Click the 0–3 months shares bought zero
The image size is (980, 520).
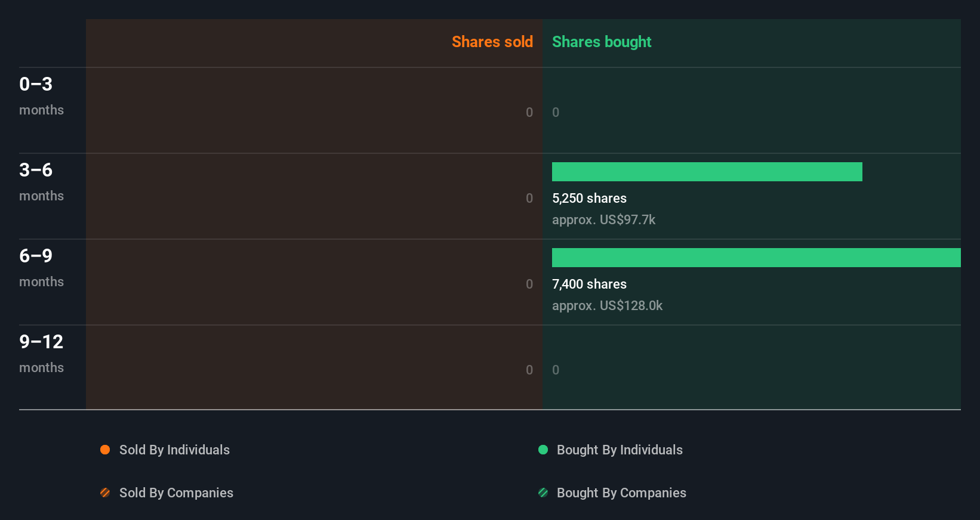556,112
